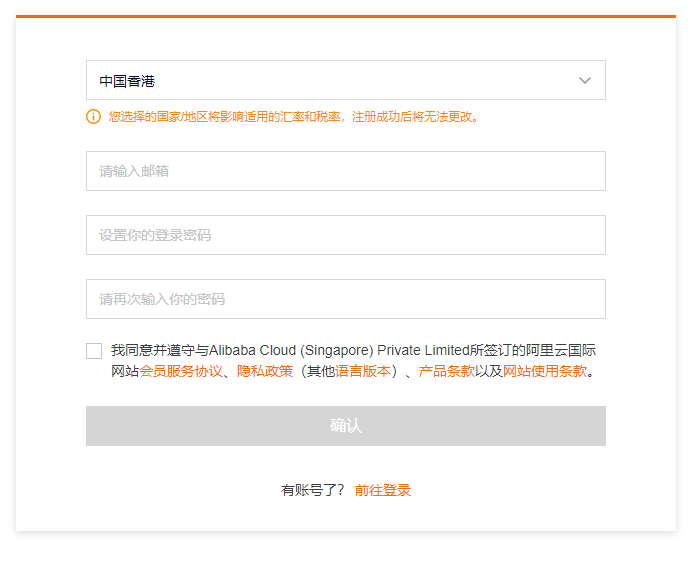Image resolution: width=693 pixels, height=565 pixels.
Task: Expand the country dropdown chevron arrow
Action: click(585, 80)
